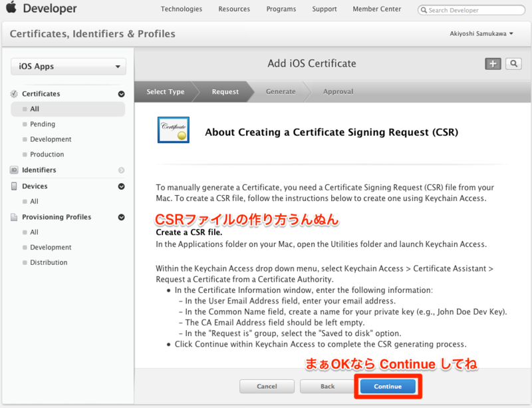Screen dimensions: 532x408
Task: Click the Cancel button
Action: coord(267,386)
